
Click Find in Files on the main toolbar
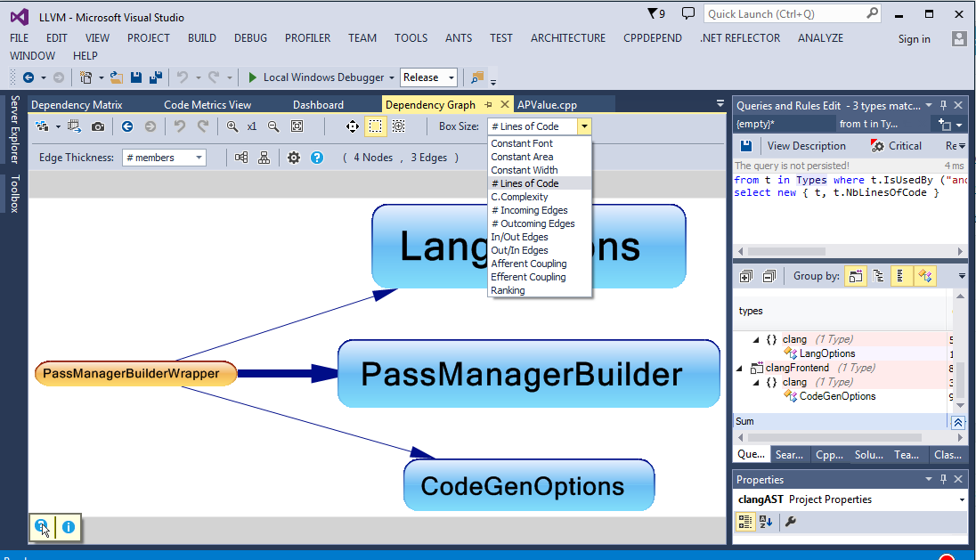pyautogui.click(x=476, y=77)
